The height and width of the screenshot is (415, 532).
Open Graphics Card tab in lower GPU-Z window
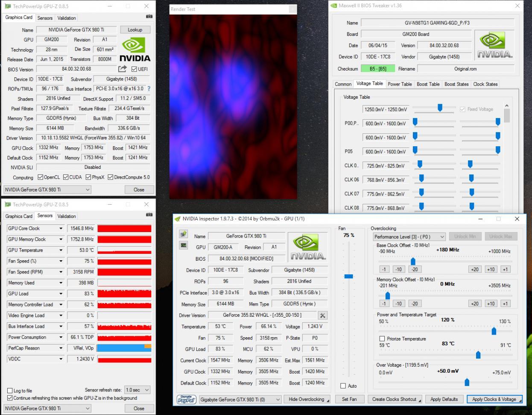tap(19, 216)
